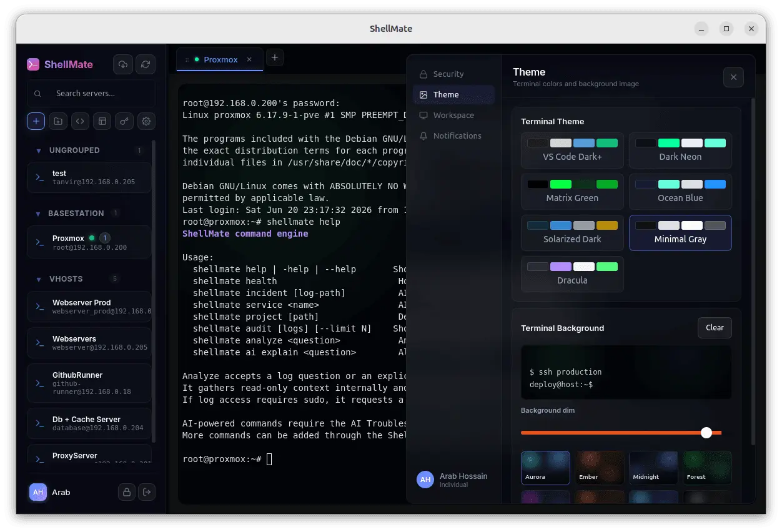782x532 pixels.
Task: Click the AH avatar next to Arab
Action: 38,492
